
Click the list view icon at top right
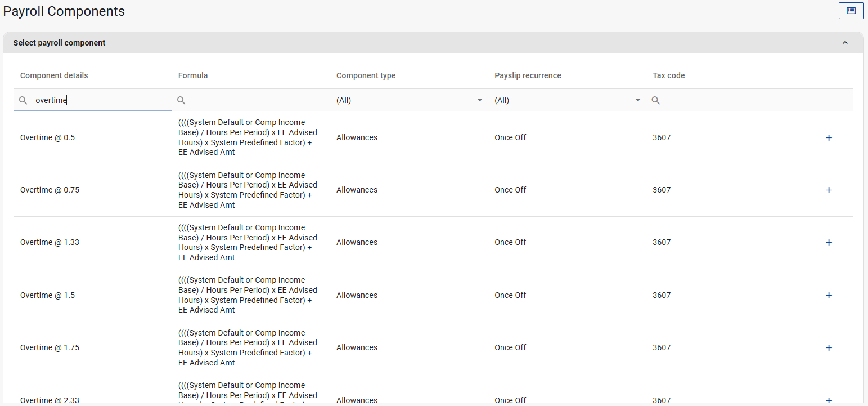pos(851,11)
